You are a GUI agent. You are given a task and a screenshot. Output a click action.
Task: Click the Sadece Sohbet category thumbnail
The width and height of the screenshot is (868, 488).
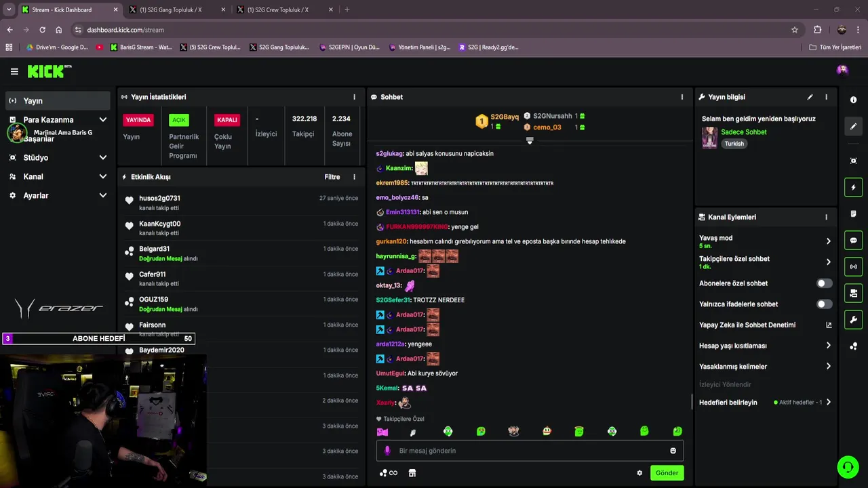click(709, 138)
